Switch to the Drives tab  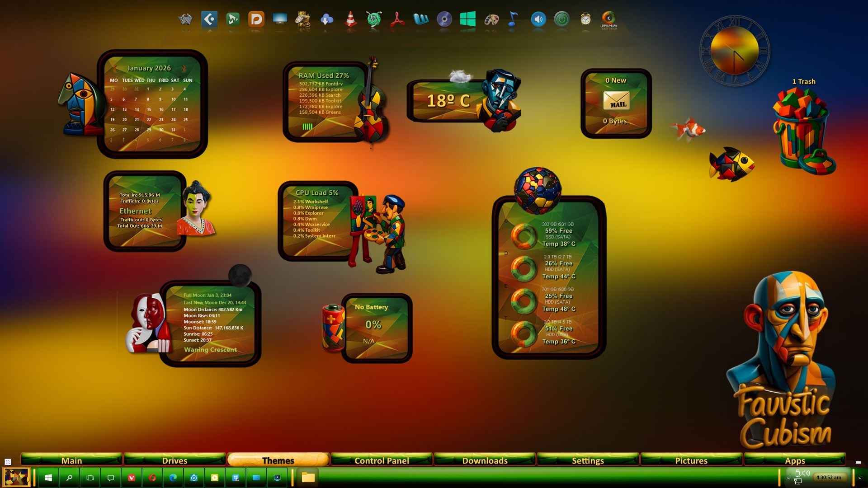click(x=175, y=460)
